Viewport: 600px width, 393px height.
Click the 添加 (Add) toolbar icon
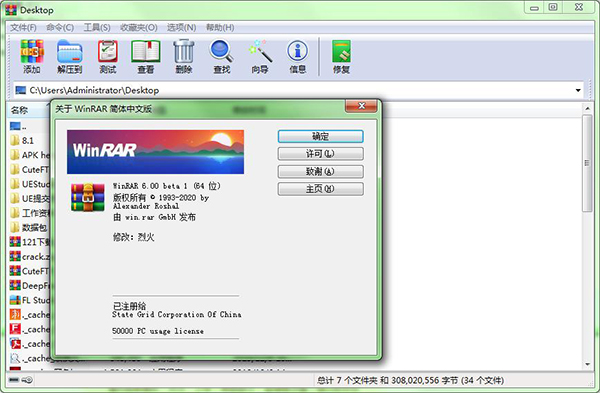pyautogui.click(x=32, y=57)
